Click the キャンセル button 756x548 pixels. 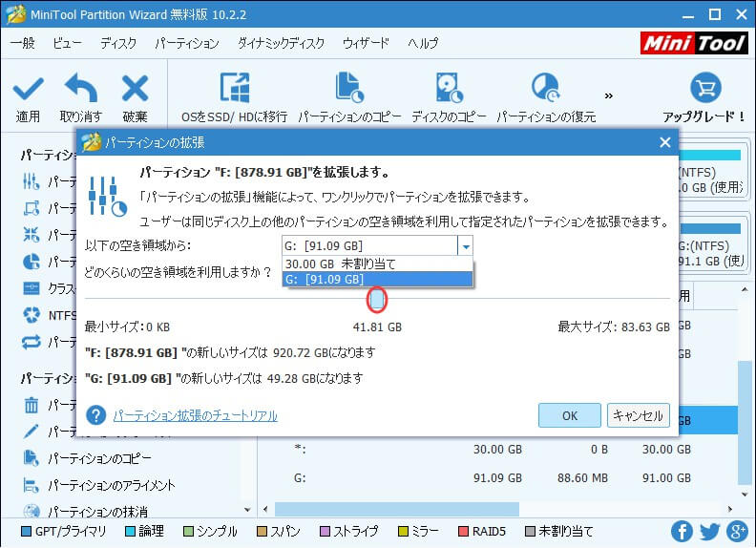pos(638,415)
